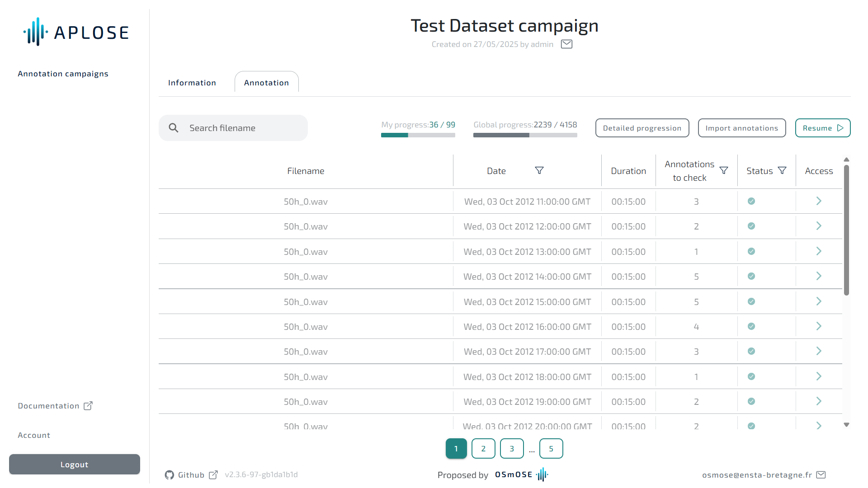Open the Date column filter
Viewport: 868px width, 488px height.
click(539, 170)
